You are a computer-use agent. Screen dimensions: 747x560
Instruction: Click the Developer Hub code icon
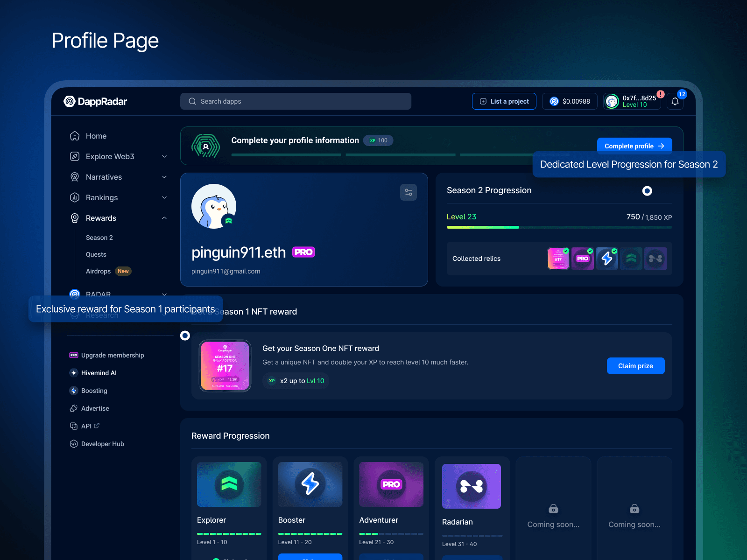point(74,444)
